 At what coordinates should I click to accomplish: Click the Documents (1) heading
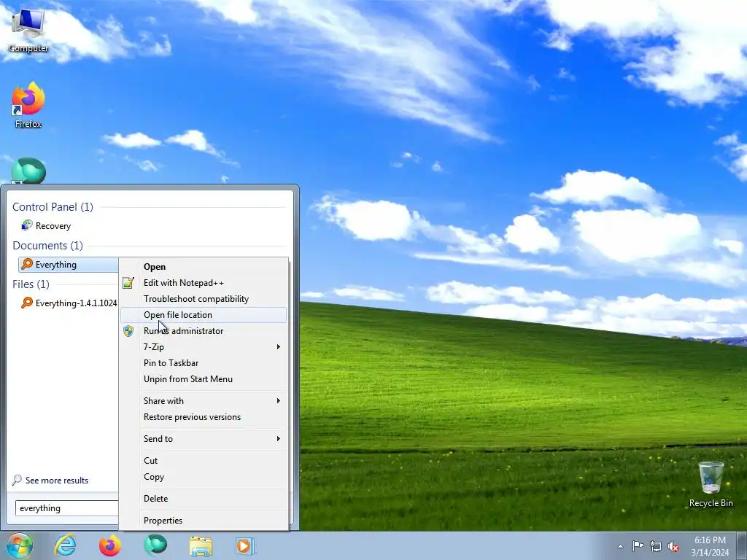pos(47,246)
